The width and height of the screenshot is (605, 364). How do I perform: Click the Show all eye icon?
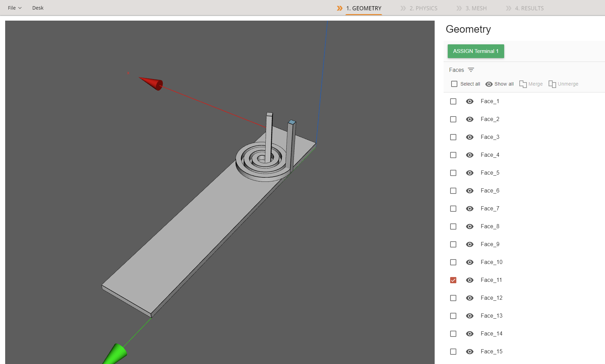tap(489, 84)
